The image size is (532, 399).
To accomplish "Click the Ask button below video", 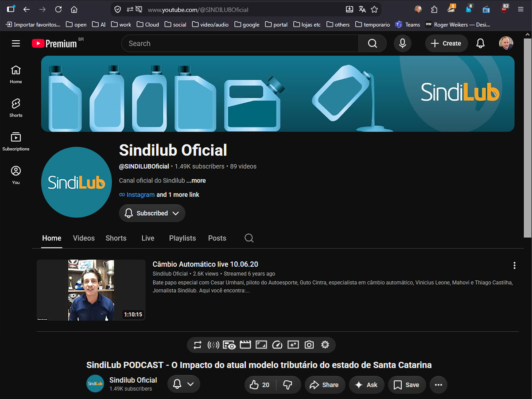I will (x=366, y=385).
